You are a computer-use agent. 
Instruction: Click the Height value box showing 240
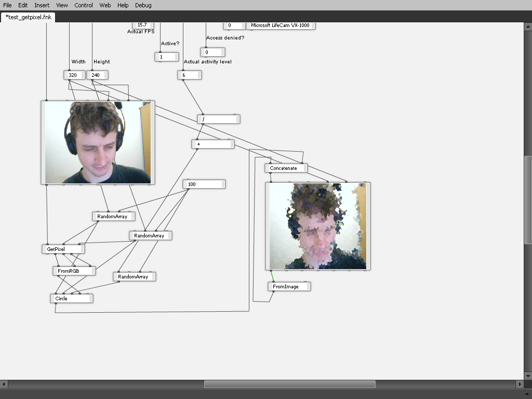coord(97,75)
